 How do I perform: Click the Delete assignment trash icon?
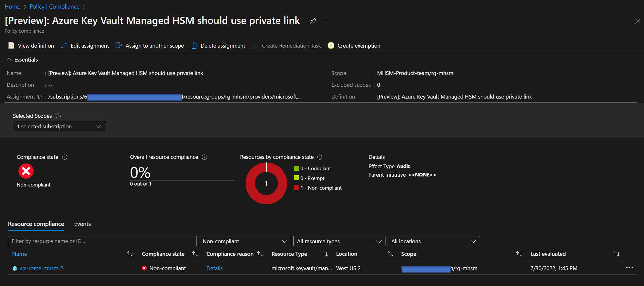194,46
